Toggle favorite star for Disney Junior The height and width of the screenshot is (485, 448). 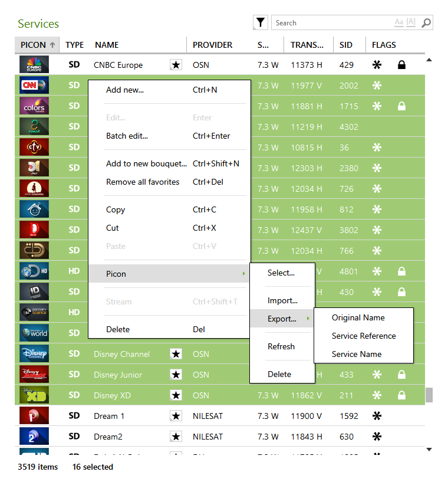point(176,375)
